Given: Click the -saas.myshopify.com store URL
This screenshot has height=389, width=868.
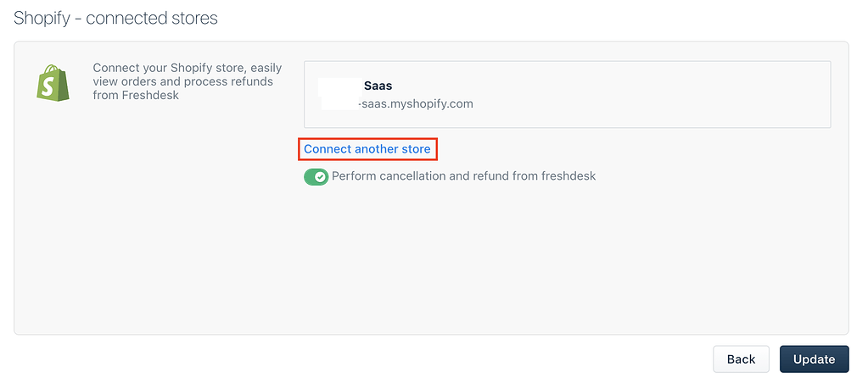Looking at the screenshot, I should pyautogui.click(x=416, y=104).
